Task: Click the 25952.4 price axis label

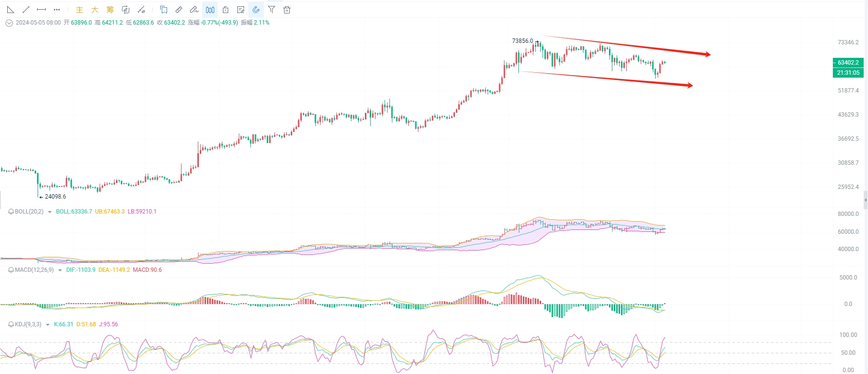Action: point(848,187)
